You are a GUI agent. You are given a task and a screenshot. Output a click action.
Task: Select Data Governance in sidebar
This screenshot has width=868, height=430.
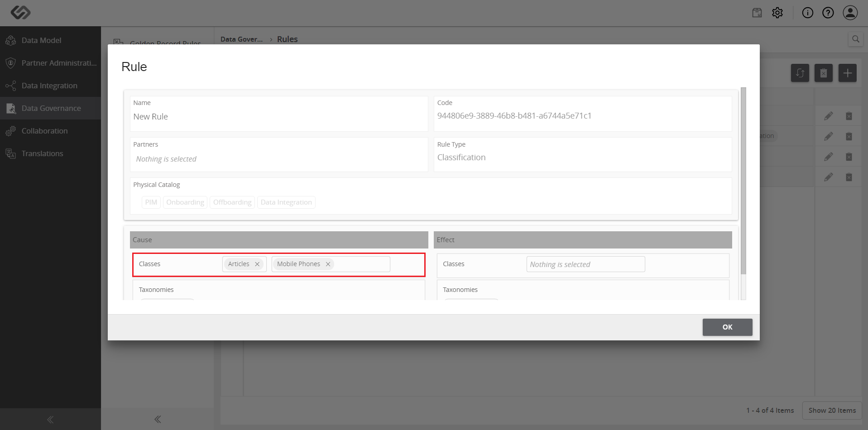tap(50, 108)
